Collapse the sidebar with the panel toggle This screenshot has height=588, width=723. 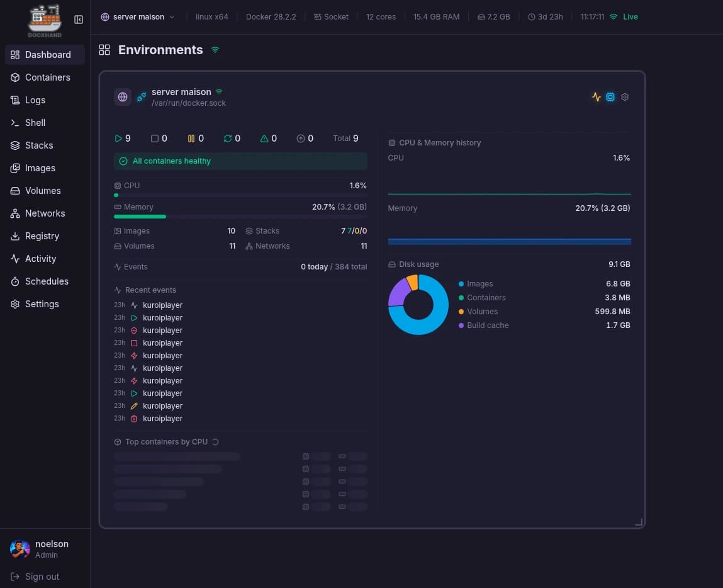tap(79, 20)
